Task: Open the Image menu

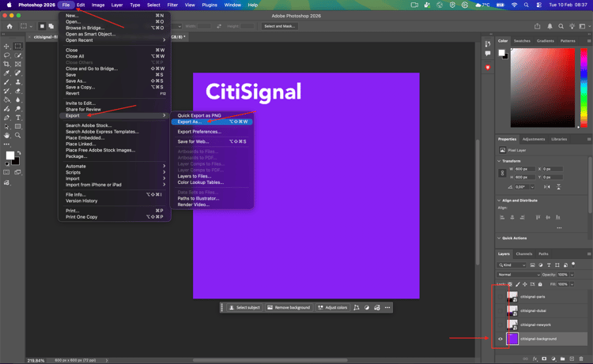Action: coord(98,5)
